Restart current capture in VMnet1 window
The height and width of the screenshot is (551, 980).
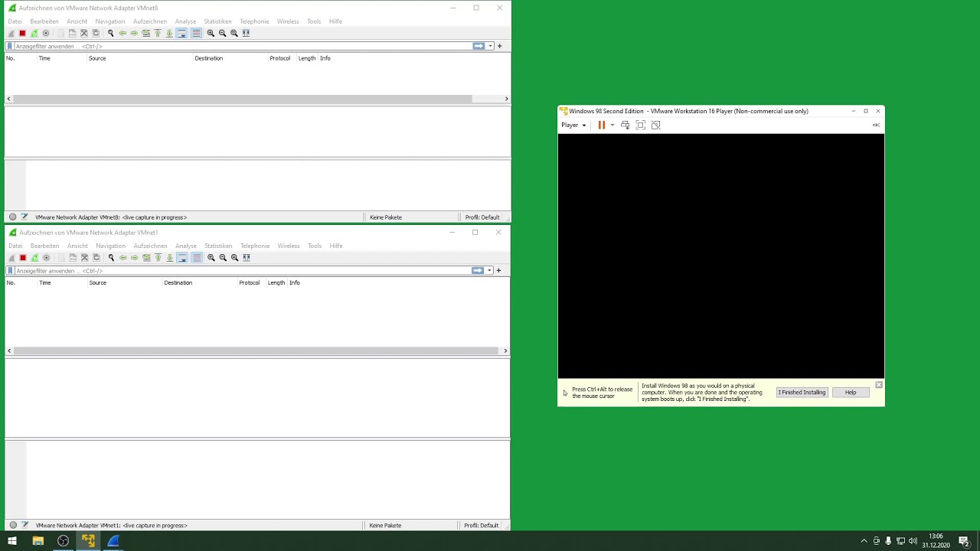pos(34,257)
